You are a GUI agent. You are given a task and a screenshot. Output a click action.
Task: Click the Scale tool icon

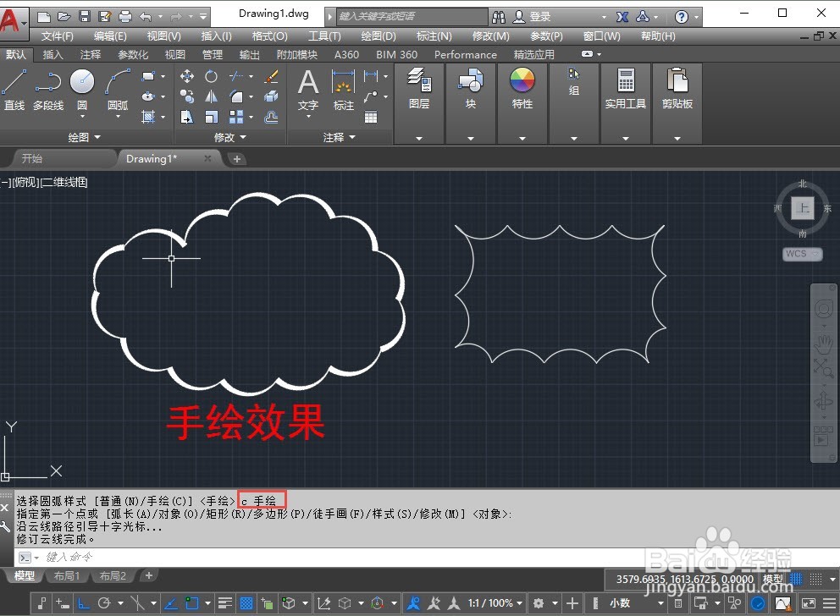point(211,117)
